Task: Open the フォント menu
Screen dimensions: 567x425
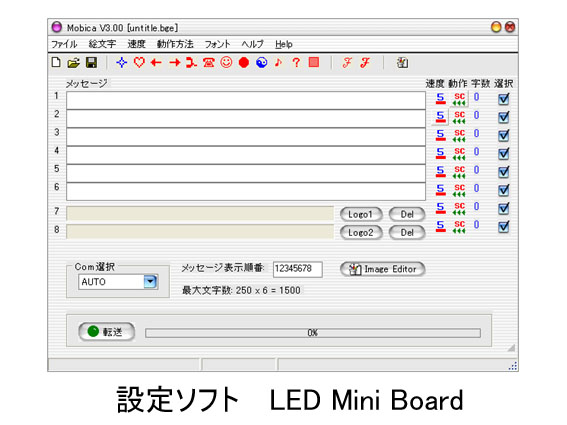Action: pos(217,44)
